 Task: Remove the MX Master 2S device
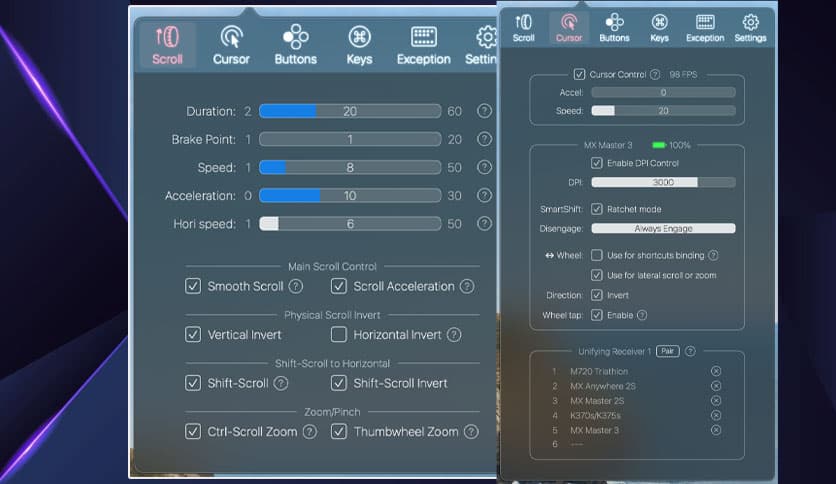pos(716,400)
